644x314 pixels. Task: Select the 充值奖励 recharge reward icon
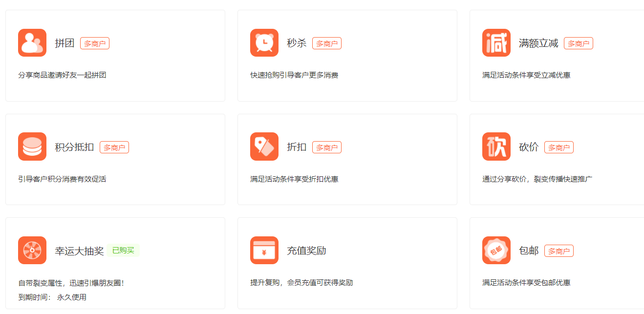click(264, 250)
